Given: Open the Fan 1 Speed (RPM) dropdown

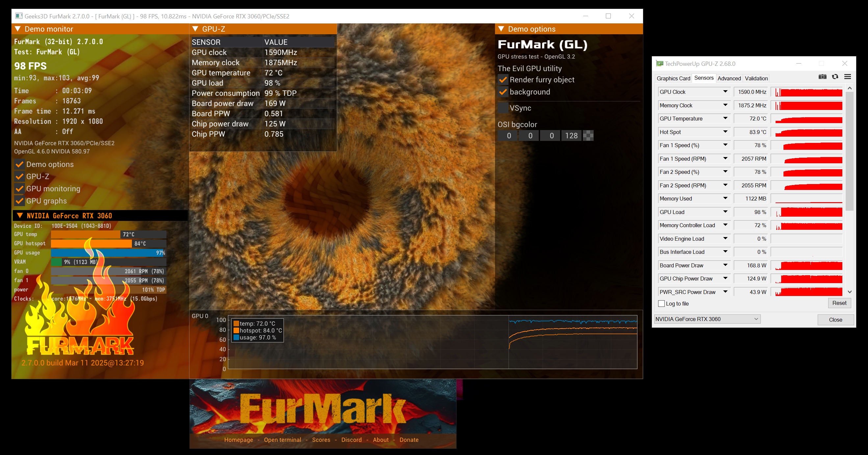Looking at the screenshot, I should [725, 158].
